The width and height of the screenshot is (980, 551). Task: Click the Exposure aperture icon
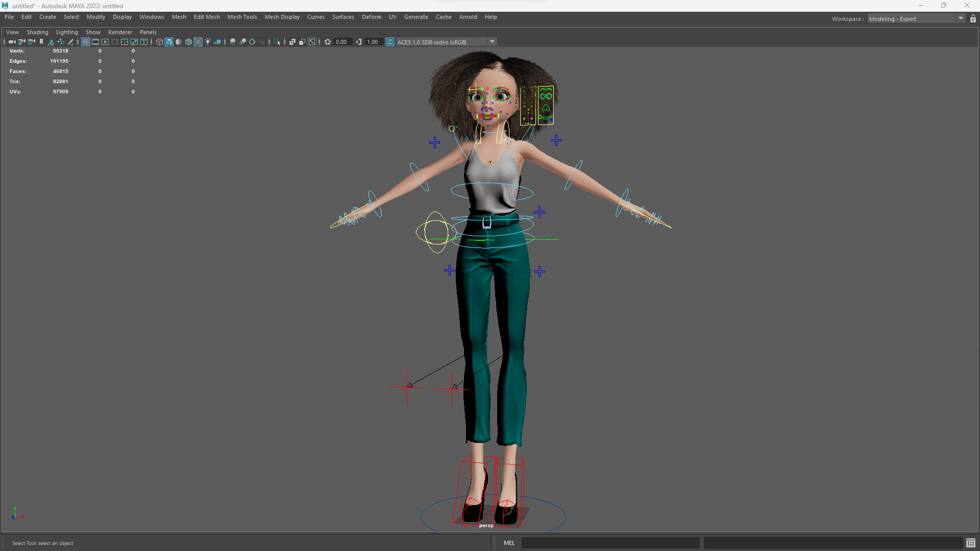(x=328, y=42)
